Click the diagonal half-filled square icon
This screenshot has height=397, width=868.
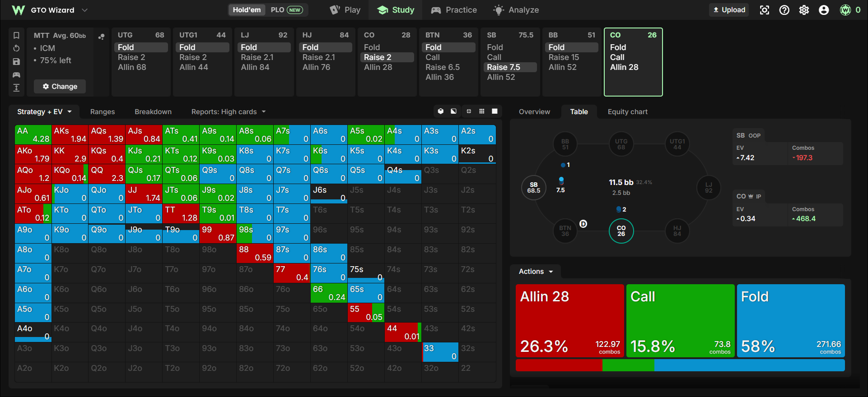click(453, 111)
